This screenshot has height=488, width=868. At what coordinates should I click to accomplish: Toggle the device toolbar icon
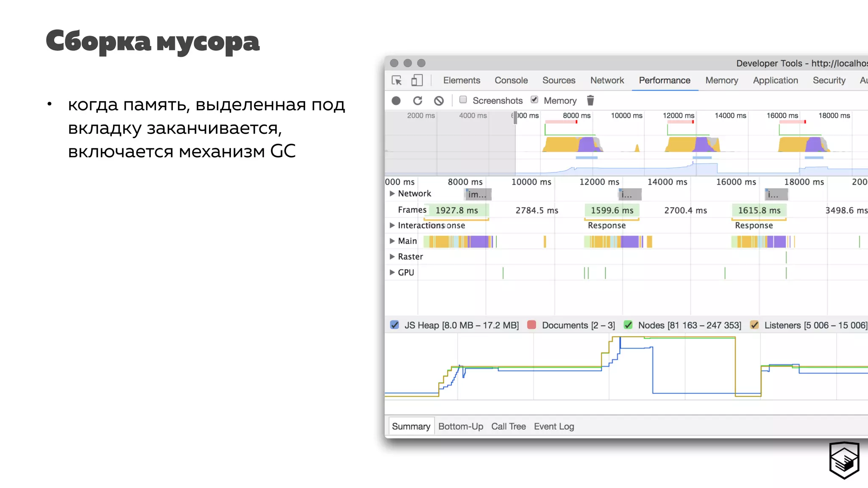[x=417, y=80]
